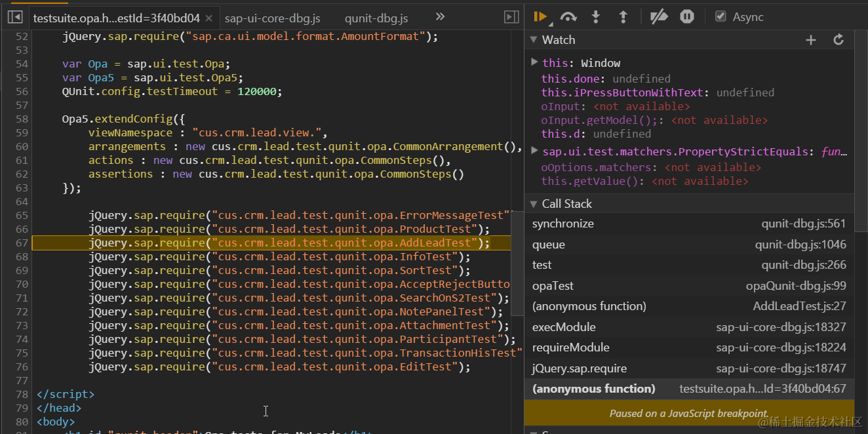Select the oOptions.matchers watch expression
The height and width of the screenshot is (434, 868).
(x=651, y=167)
